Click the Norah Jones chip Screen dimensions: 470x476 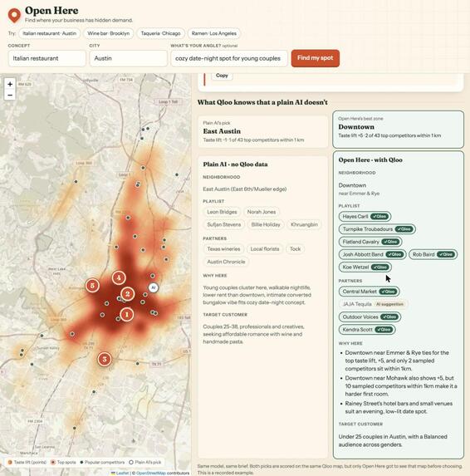(262, 212)
